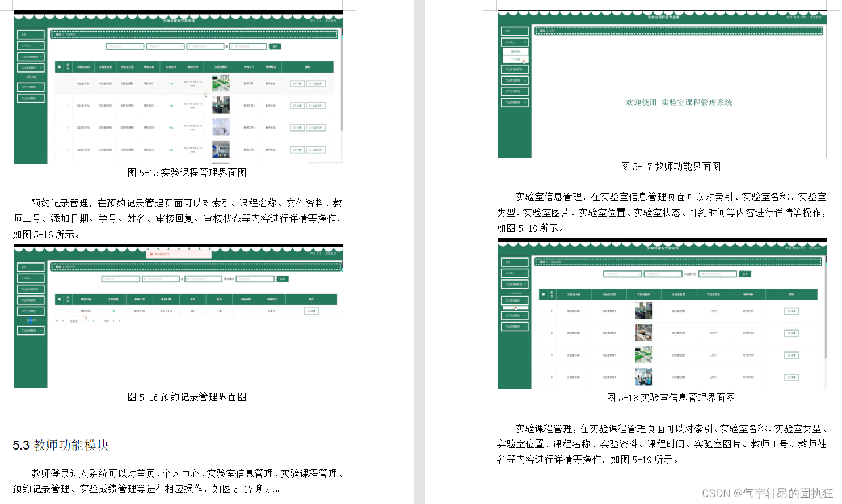Check row 1 checkbox in Figure 5-15 table
This screenshot has height=504, width=842.
(x=59, y=83)
